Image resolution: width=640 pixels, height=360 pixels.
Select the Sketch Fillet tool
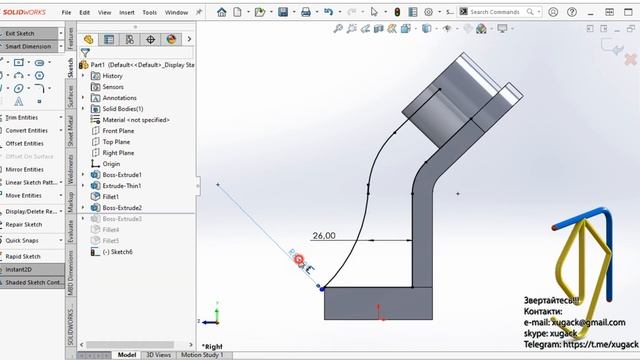[39, 89]
